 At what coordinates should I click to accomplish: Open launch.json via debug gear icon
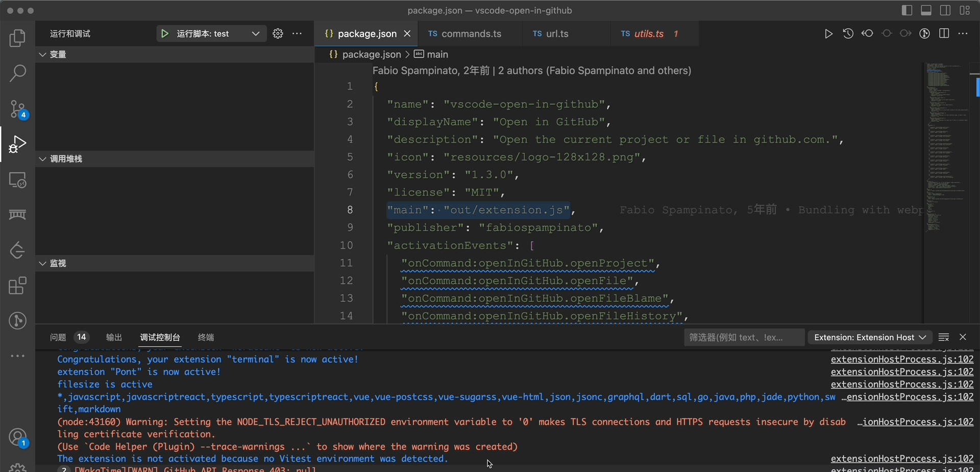click(278, 34)
